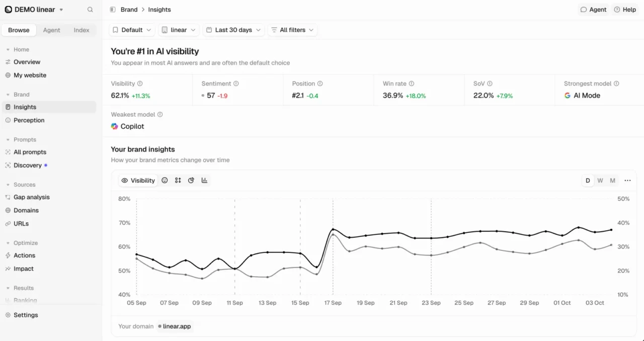Click the info icon next to Win rate
Screen dimensions: 644x341
(x=412, y=84)
